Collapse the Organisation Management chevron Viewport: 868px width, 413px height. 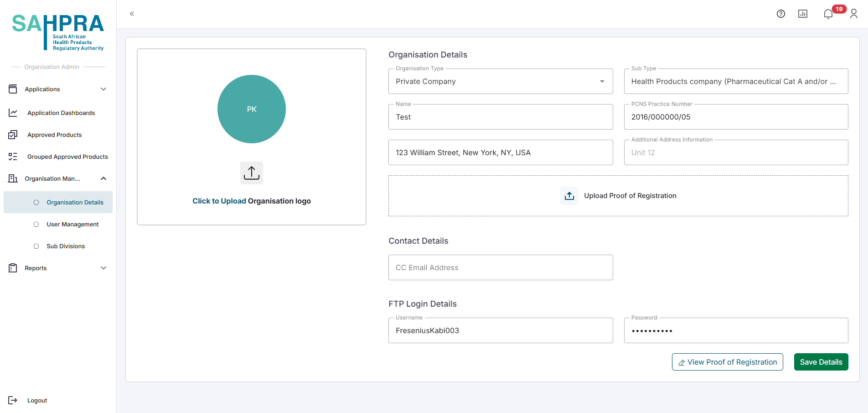[103, 178]
